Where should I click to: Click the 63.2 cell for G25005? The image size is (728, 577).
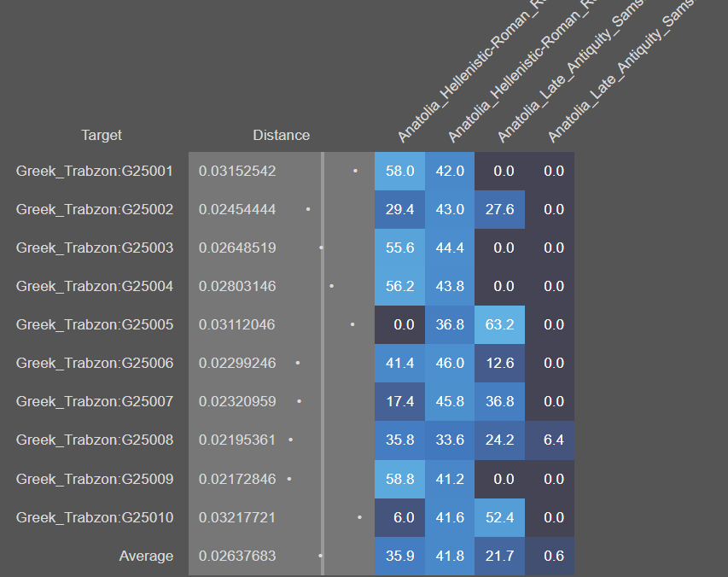point(499,324)
